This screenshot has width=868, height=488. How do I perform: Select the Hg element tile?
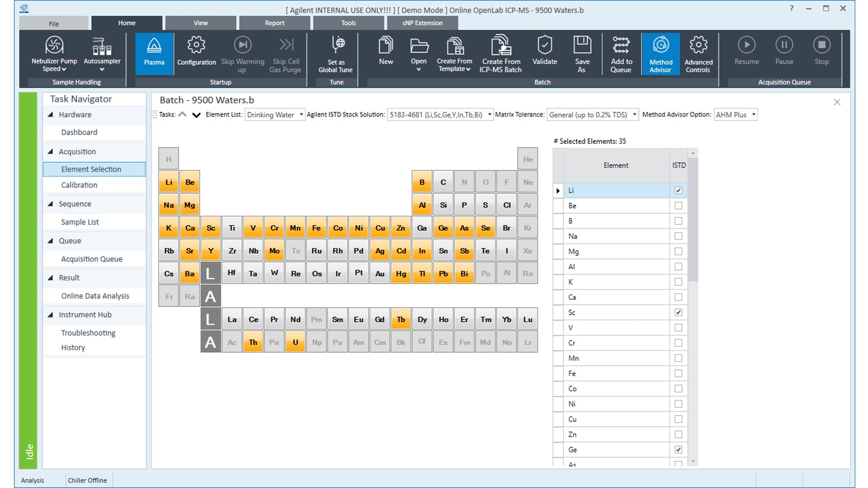401,273
